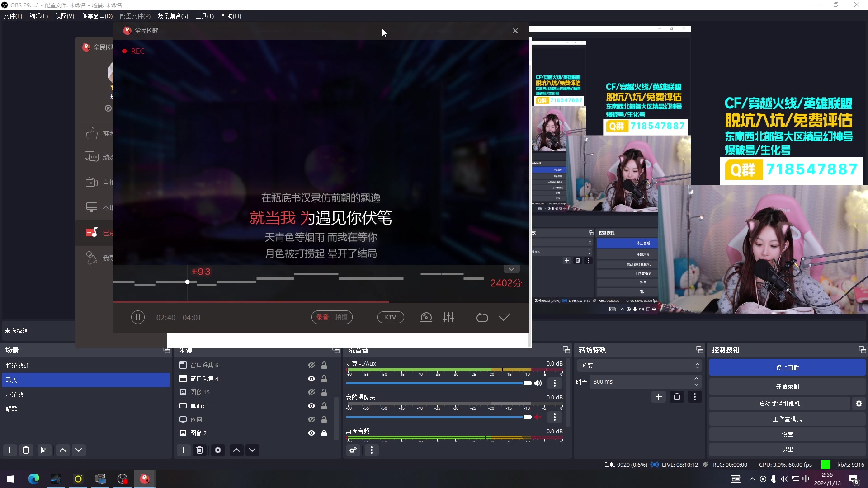Open the tuning equalizer sliders icon
Screen dimensions: 868x488
(448, 317)
